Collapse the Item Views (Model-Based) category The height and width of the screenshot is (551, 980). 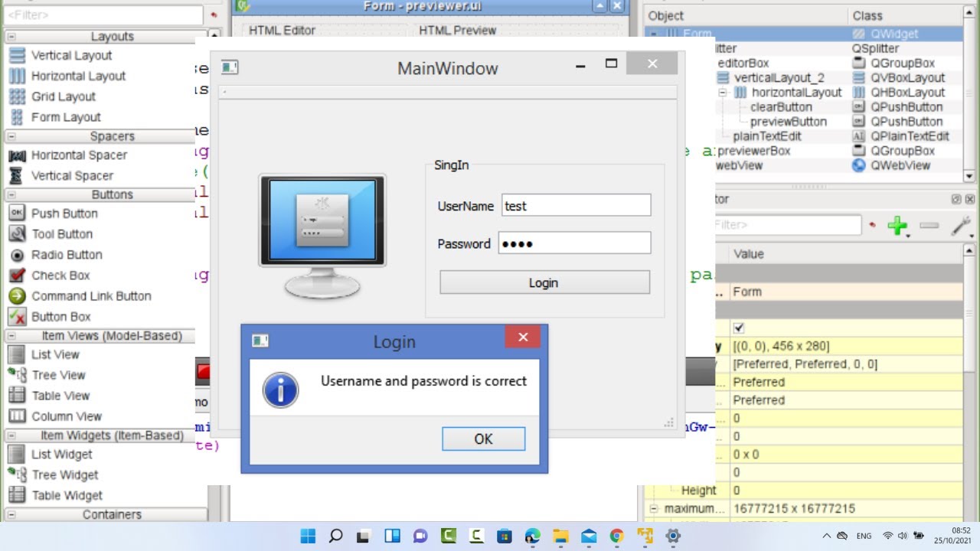click(11, 336)
